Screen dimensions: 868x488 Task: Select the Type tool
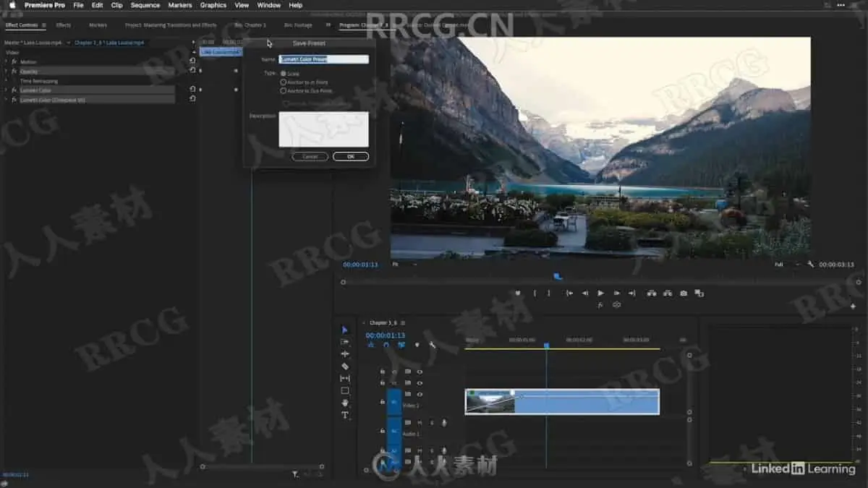(x=345, y=415)
